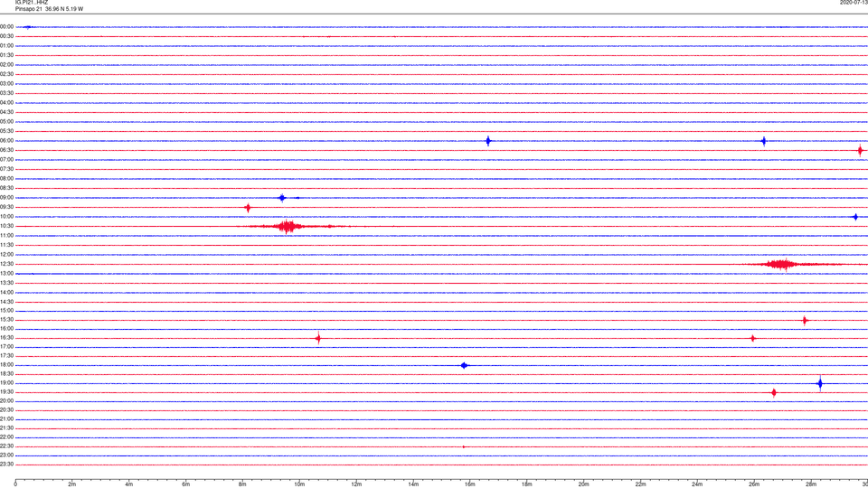Viewport: 868px width, 488px height.
Task: Click the 4m tick label on time axis
Action: point(129,484)
